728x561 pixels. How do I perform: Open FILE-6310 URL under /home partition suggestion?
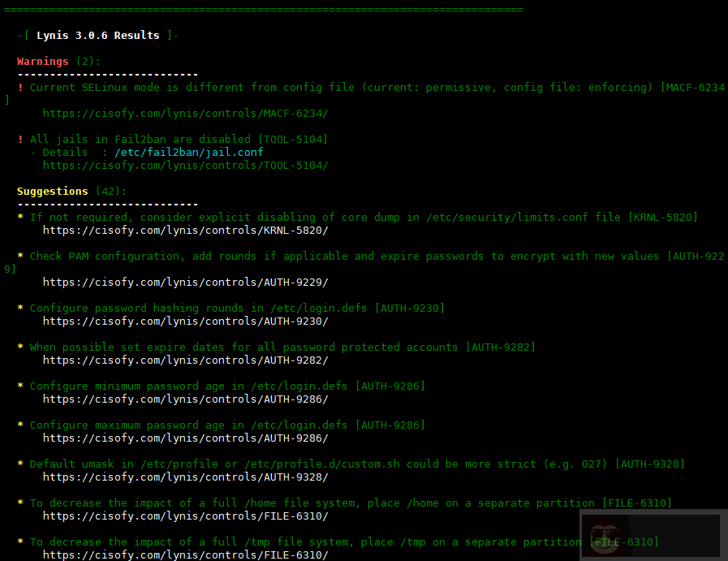(185, 516)
